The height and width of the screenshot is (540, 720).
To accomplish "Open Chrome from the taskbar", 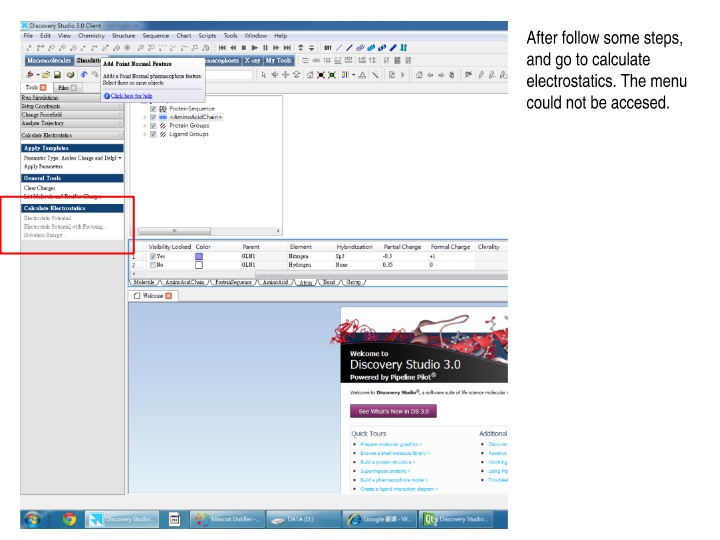I will click(x=69, y=519).
